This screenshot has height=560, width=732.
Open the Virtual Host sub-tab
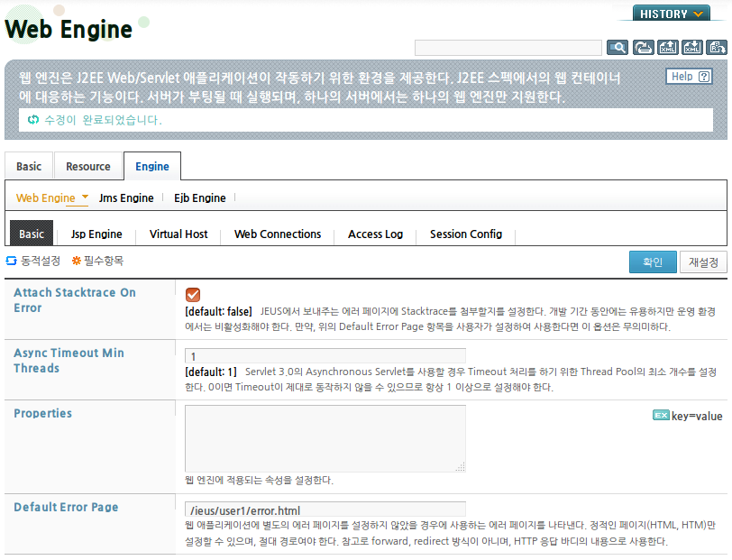(178, 234)
